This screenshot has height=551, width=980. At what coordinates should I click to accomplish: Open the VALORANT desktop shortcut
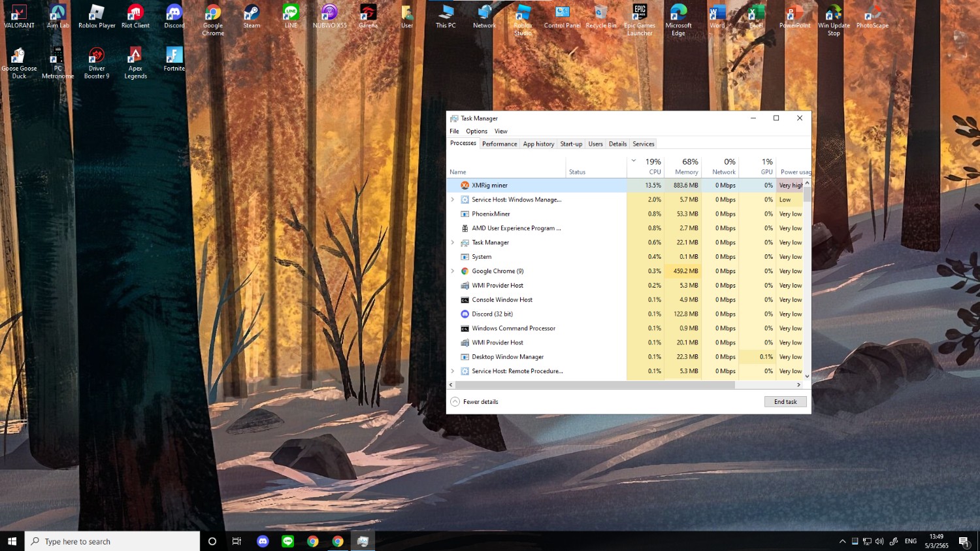coord(19,17)
